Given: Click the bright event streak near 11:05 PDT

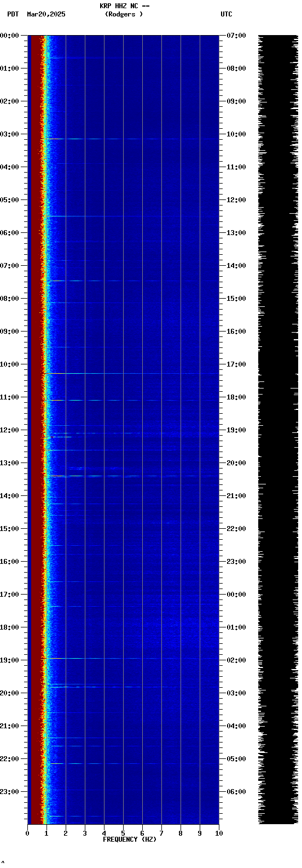Looking at the screenshot, I should [131, 400].
